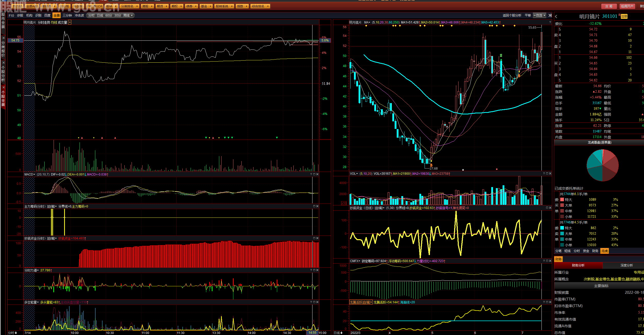644x335 pixels.
Task: Open help for the MA K-line chart
Action: click(x=550, y=22)
